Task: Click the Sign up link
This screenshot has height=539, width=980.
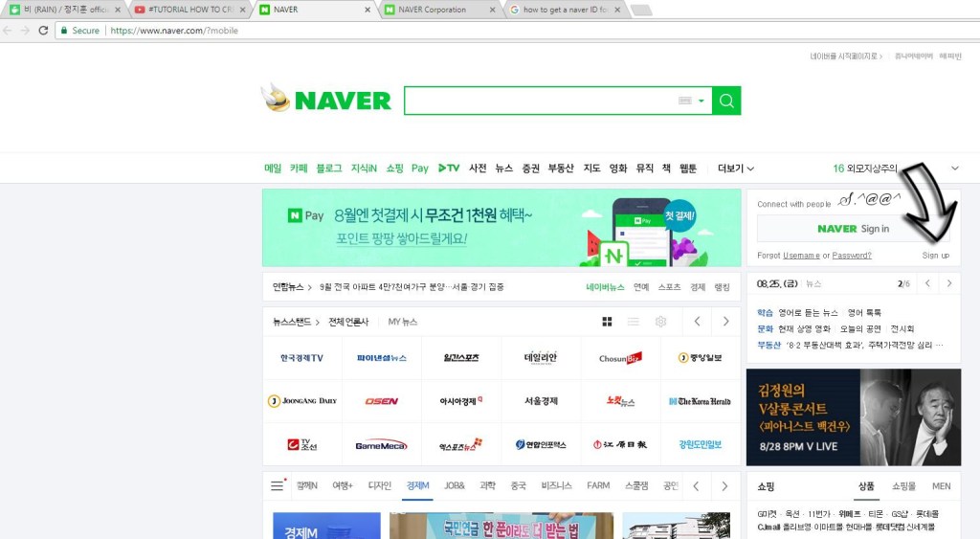Action: click(x=935, y=256)
